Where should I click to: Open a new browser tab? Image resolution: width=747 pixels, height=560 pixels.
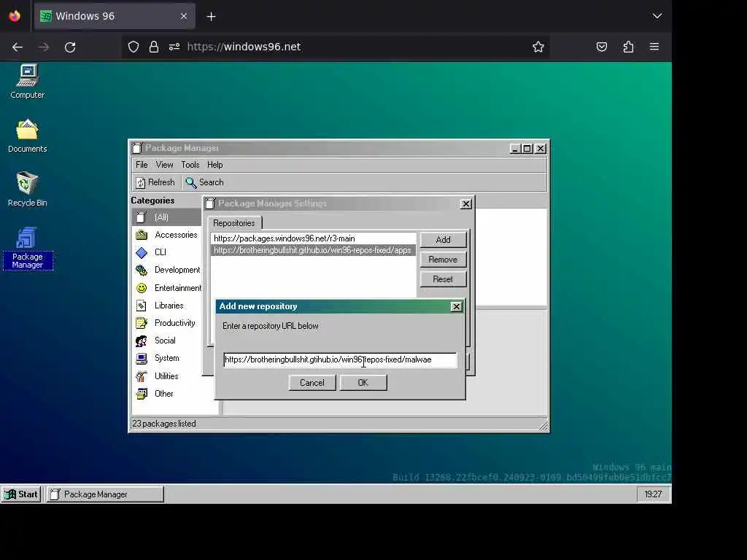coord(211,17)
